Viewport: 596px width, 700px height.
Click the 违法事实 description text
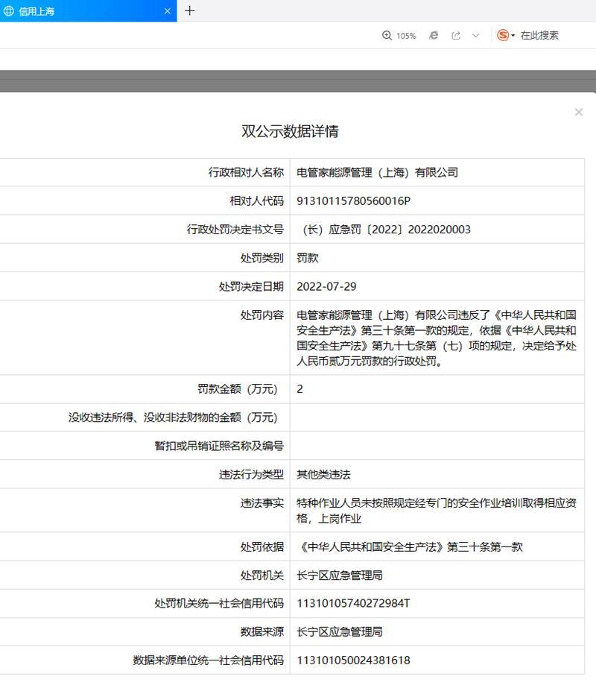[x=437, y=511]
